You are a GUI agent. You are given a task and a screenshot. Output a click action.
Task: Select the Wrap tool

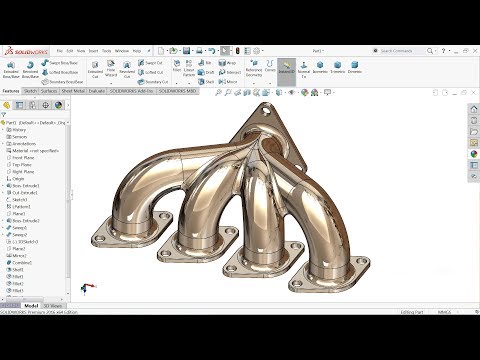pos(227,63)
